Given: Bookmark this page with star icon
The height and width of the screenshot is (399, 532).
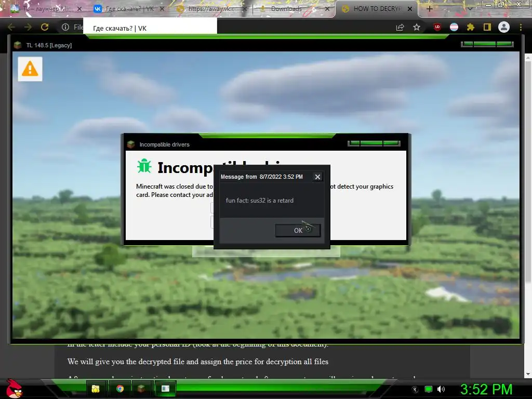Looking at the screenshot, I should 417,27.
